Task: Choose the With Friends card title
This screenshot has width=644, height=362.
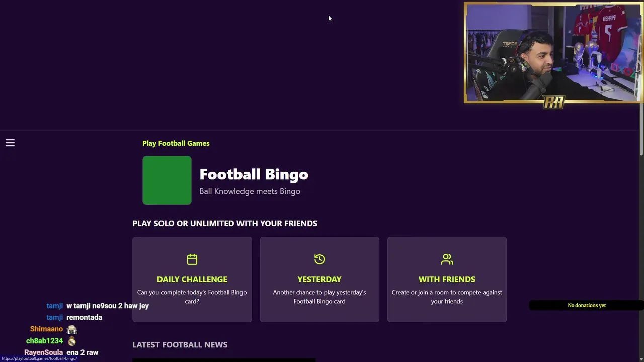Action: coord(447,279)
